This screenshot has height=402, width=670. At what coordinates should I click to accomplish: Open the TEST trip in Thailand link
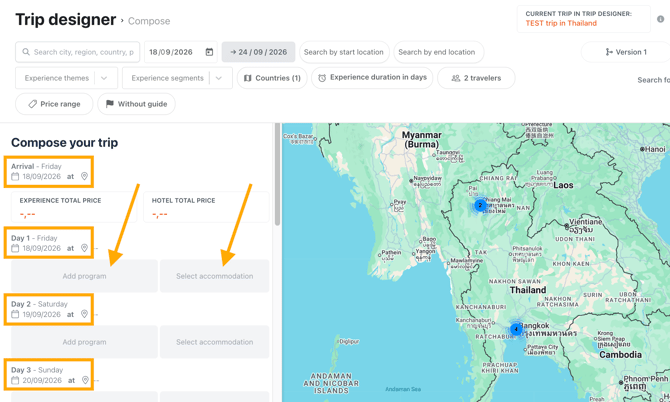(561, 23)
